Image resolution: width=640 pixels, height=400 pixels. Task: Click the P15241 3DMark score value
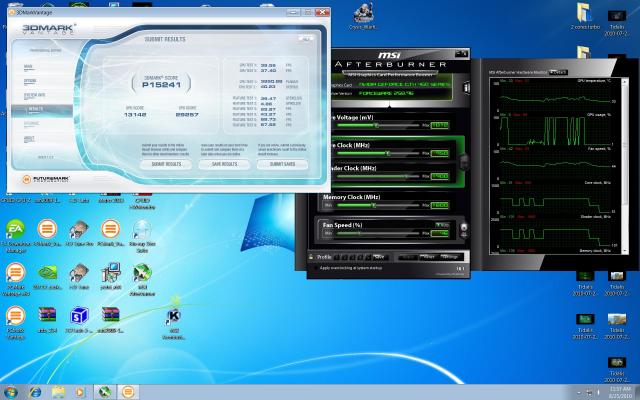click(161, 85)
